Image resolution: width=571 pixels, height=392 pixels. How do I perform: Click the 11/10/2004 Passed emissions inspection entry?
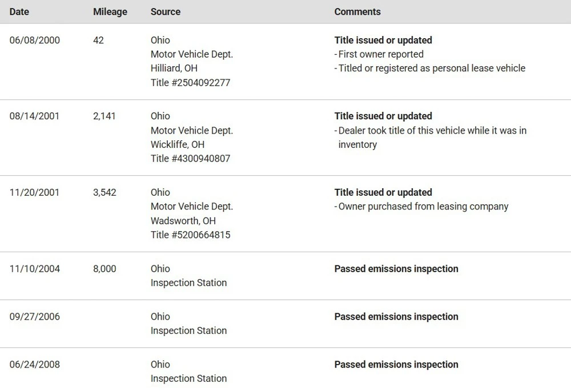click(396, 269)
